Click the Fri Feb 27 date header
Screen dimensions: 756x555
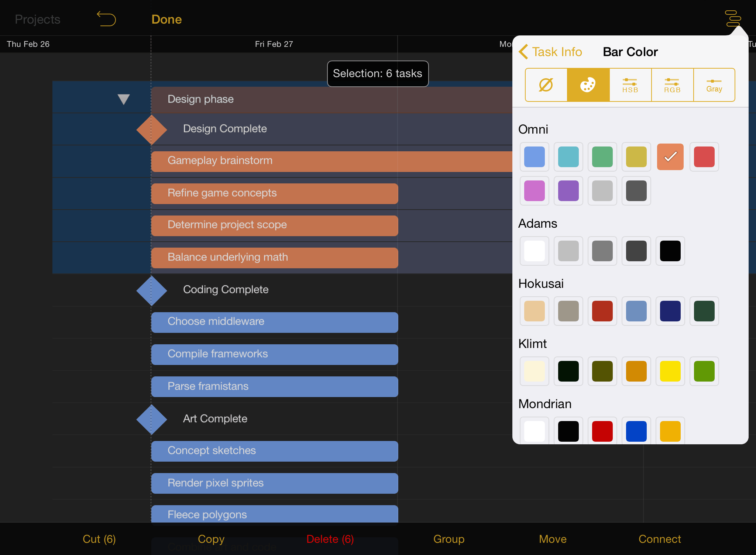click(274, 44)
